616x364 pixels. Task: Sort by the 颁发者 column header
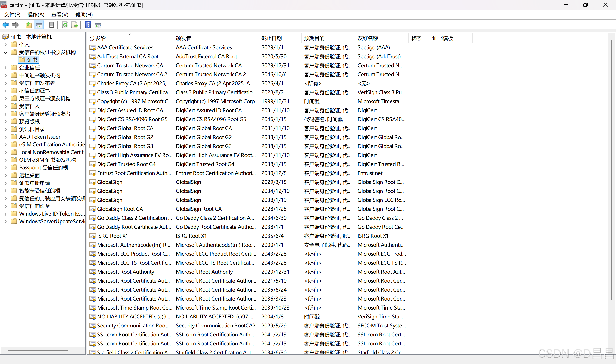183,38
